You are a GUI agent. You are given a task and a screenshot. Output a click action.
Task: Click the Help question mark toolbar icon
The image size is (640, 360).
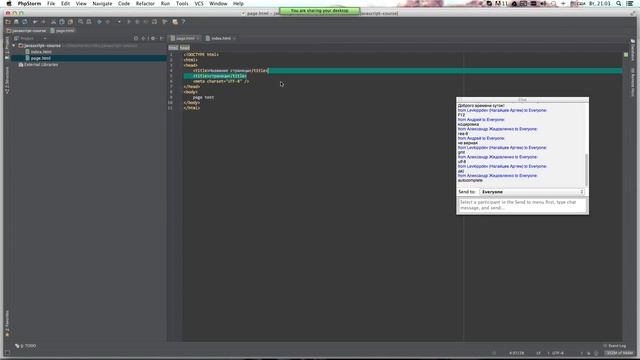coord(183,22)
